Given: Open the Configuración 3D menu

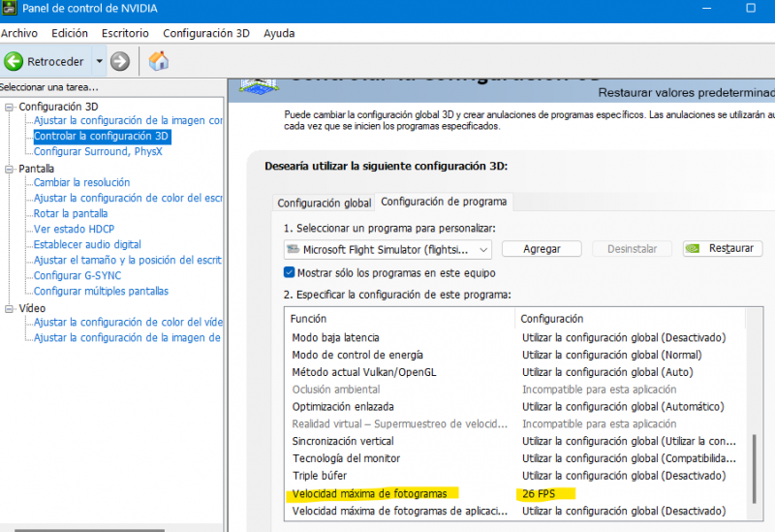Looking at the screenshot, I should pos(206,33).
